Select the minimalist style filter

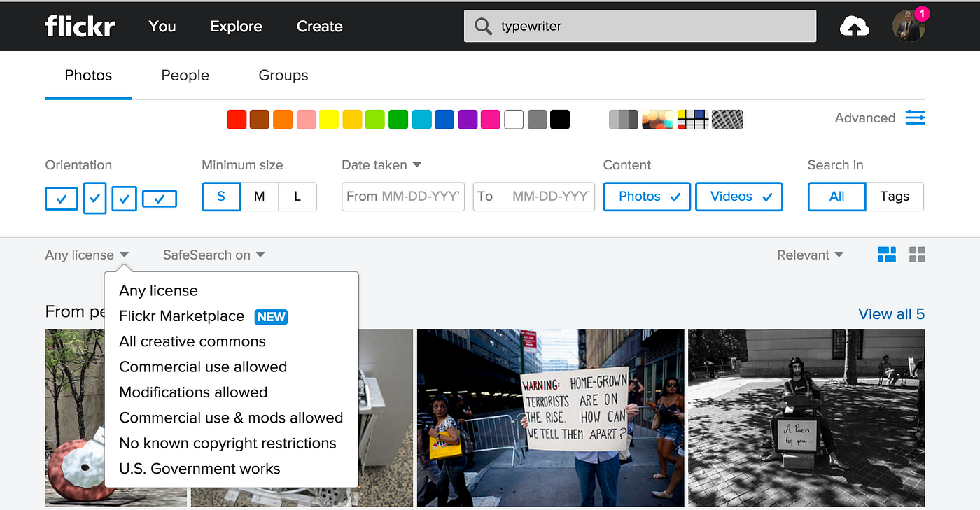693,120
